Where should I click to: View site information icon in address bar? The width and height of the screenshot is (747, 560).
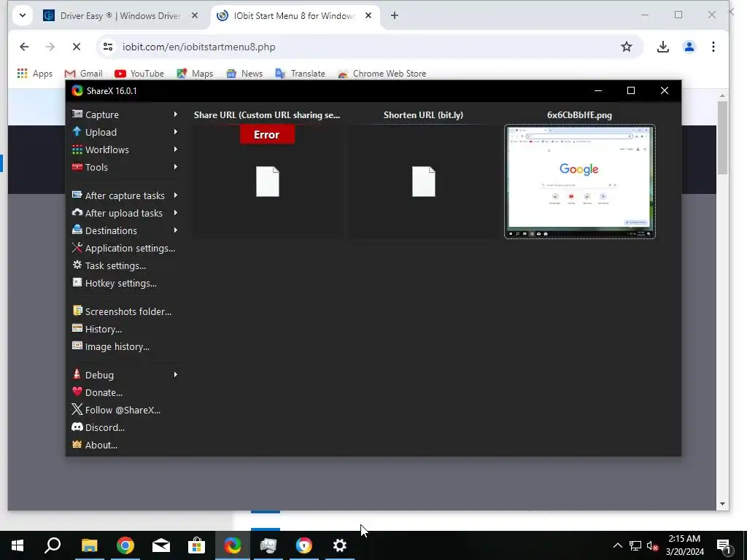click(108, 47)
